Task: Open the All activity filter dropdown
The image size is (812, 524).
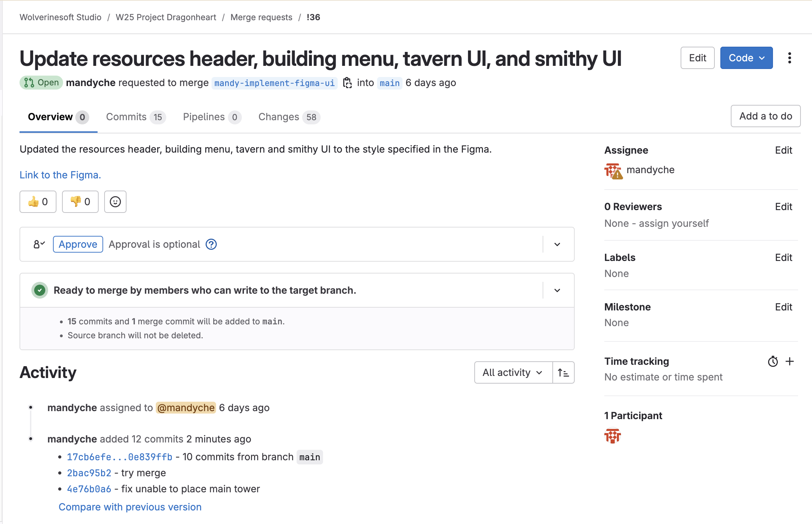Action: pos(513,372)
